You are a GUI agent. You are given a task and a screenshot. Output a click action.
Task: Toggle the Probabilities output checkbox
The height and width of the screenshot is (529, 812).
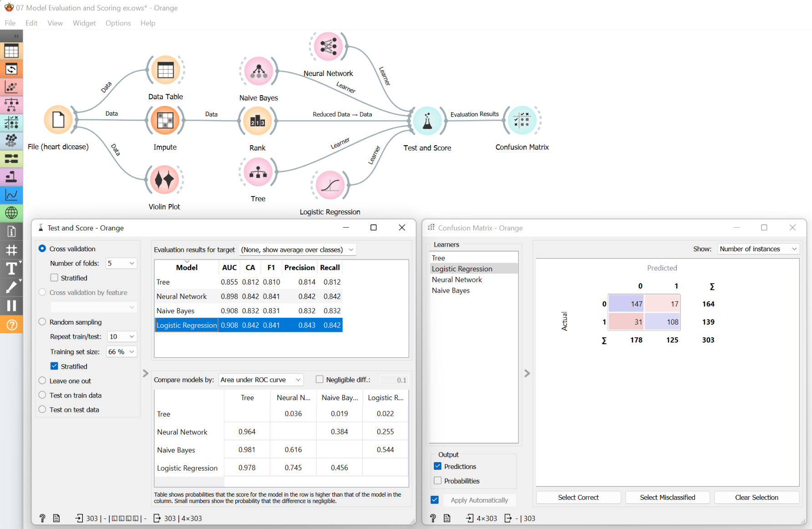pyautogui.click(x=437, y=481)
